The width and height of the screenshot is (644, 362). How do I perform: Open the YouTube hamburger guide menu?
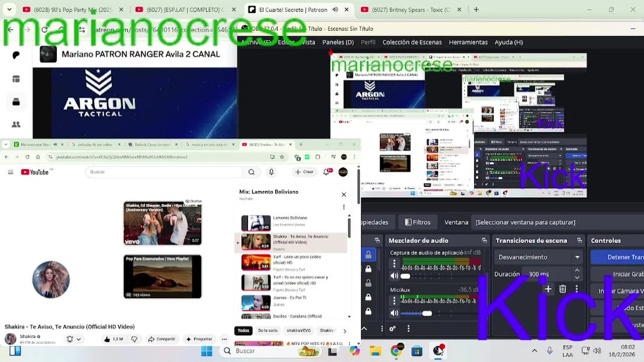[x=11, y=172]
